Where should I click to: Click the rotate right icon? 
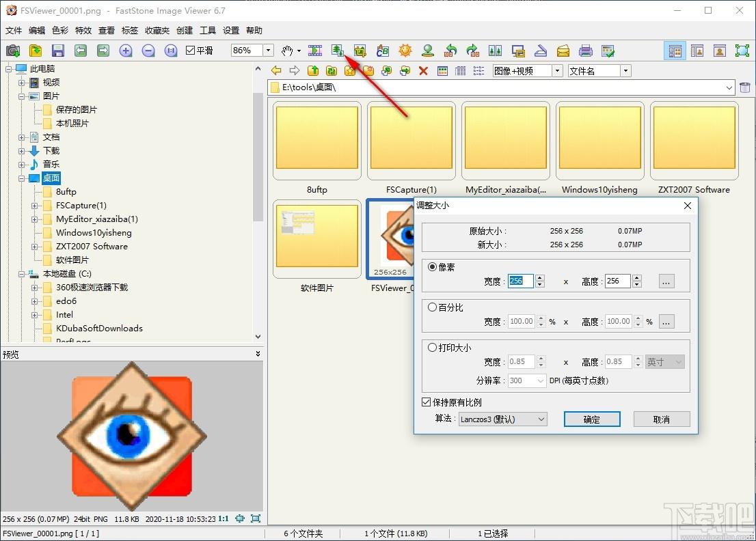point(473,51)
